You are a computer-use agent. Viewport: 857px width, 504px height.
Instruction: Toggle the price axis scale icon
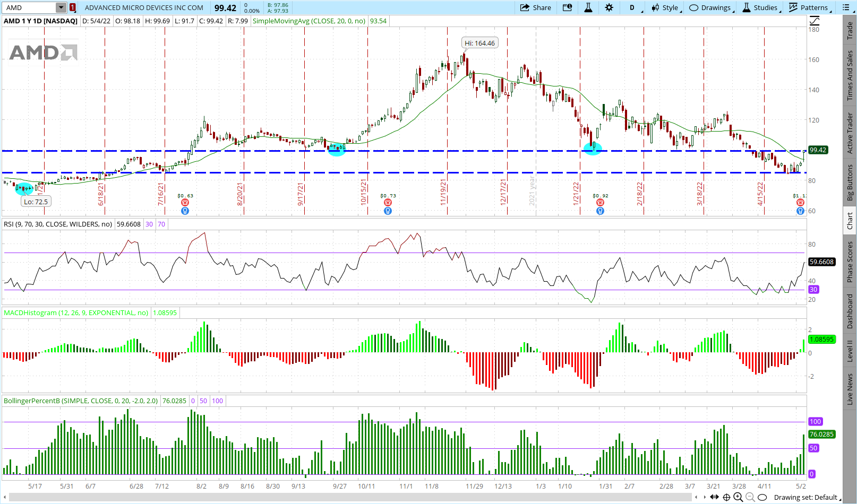coord(815,21)
